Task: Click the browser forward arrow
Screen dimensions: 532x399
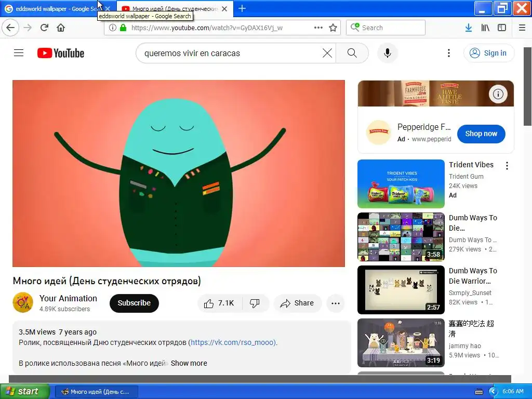Action: (x=28, y=28)
